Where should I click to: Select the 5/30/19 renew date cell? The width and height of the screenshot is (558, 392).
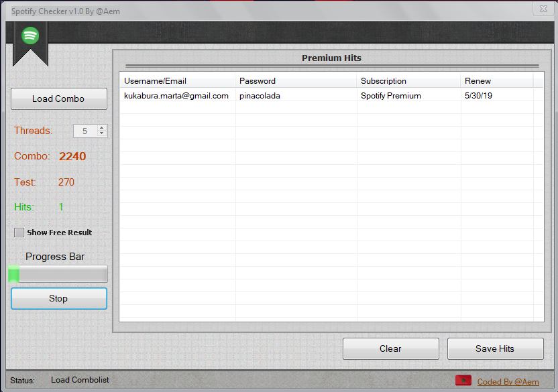pyautogui.click(x=478, y=96)
